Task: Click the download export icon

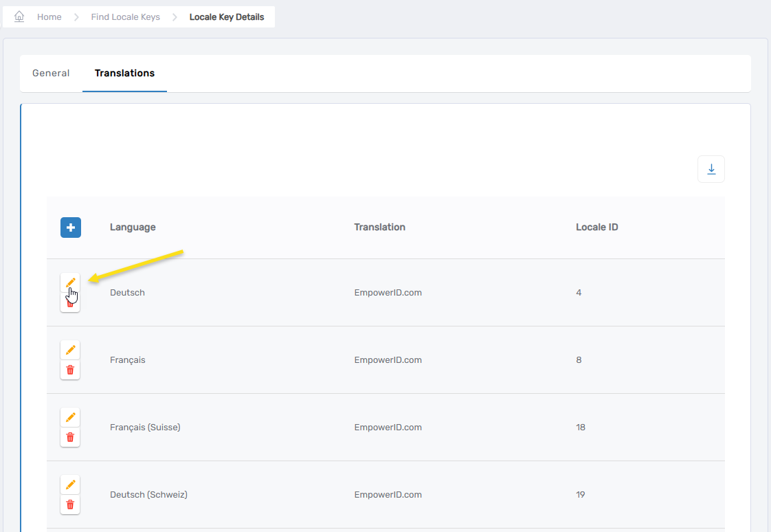Action: (x=711, y=169)
